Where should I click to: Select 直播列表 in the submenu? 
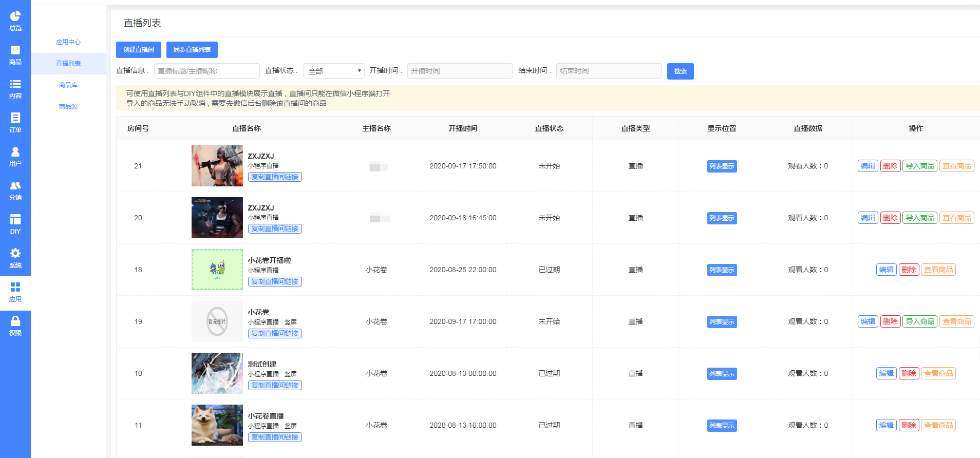pyautogui.click(x=68, y=64)
